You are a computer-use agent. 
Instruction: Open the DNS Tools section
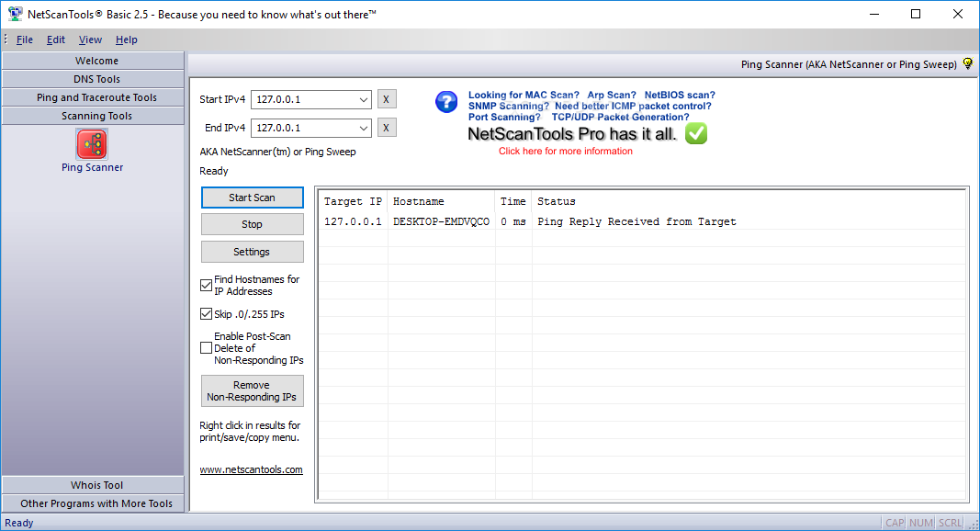coord(93,79)
